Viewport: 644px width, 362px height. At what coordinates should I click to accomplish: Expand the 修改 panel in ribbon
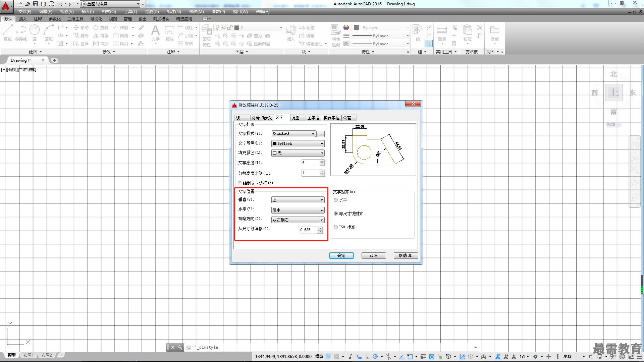pyautogui.click(x=109, y=52)
